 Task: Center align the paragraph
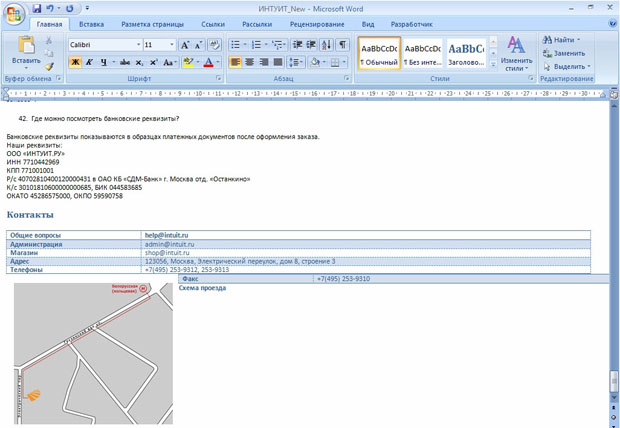click(x=249, y=62)
